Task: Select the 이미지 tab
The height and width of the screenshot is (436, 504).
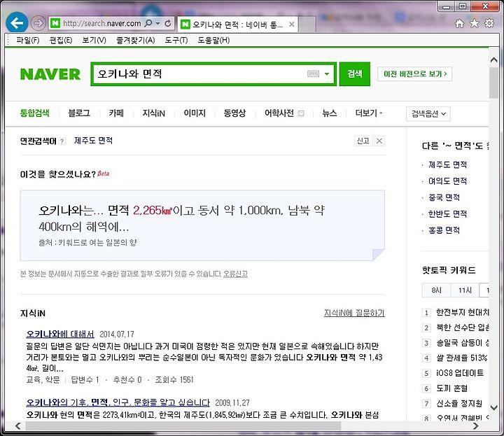Action: 195,113
